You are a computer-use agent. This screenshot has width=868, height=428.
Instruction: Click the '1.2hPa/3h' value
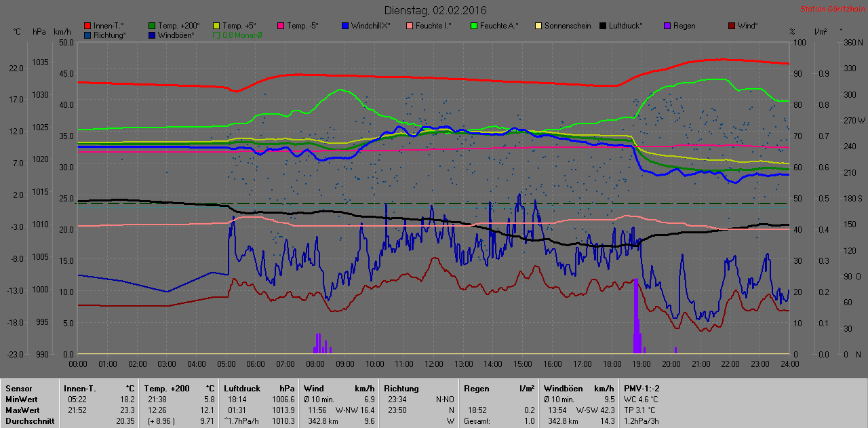(640, 421)
